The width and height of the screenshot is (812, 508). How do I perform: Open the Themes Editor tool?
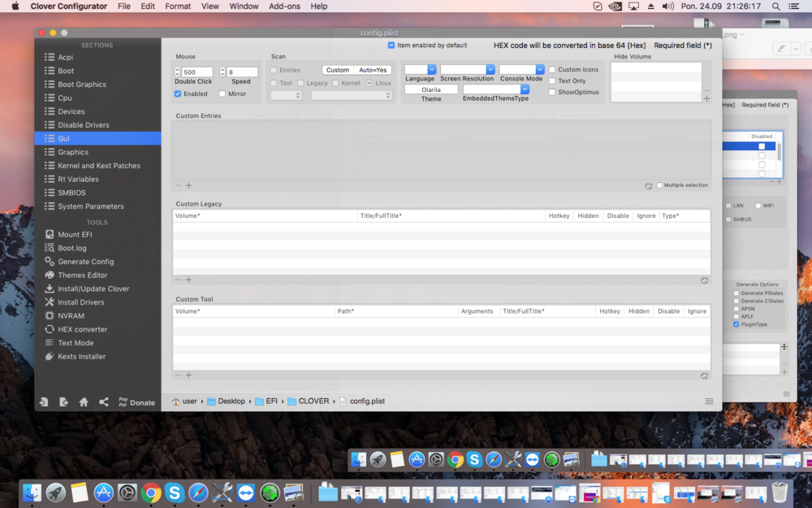coord(82,275)
